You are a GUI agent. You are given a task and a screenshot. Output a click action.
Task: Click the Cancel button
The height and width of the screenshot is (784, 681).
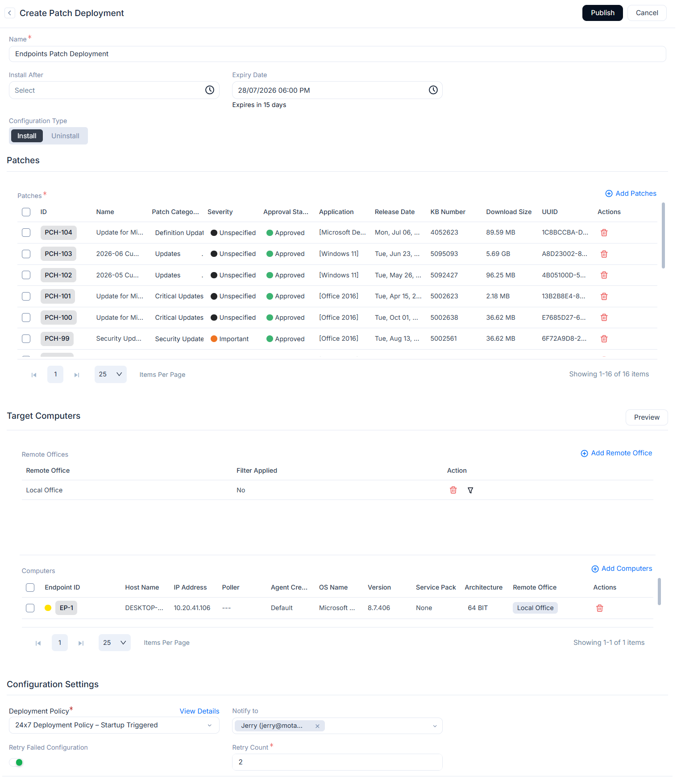click(x=647, y=13)
